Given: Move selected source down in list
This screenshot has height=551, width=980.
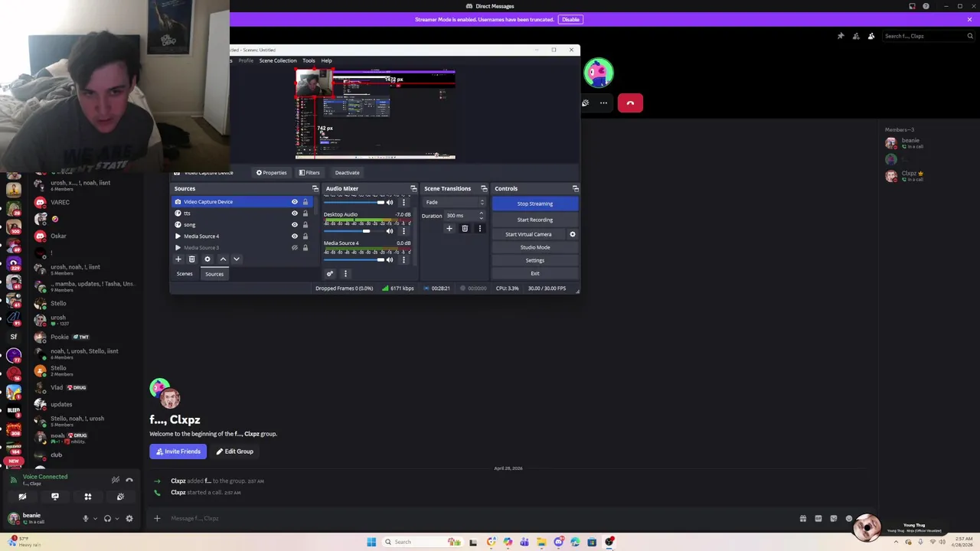Looking at the screenshot, I should click(x=236, y=259).
